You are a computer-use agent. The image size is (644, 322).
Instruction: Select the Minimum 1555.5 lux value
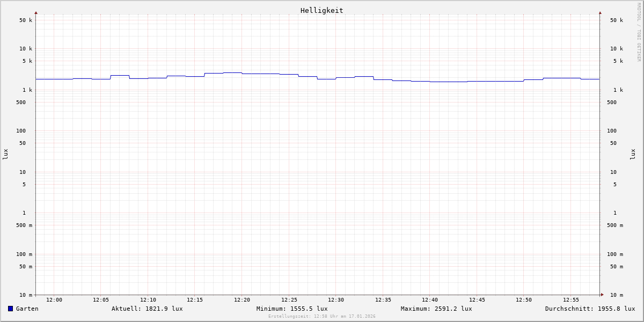click(292, 309)
